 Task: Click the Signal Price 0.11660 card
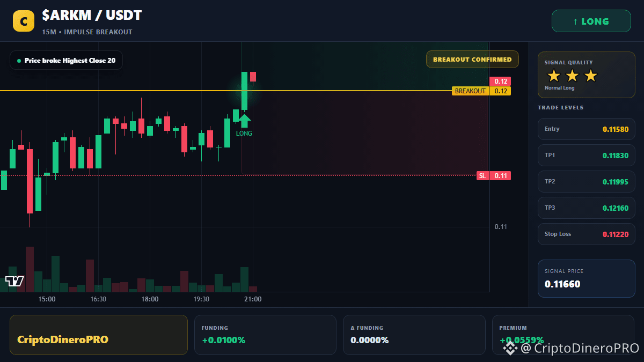click(x=587, y=278)
